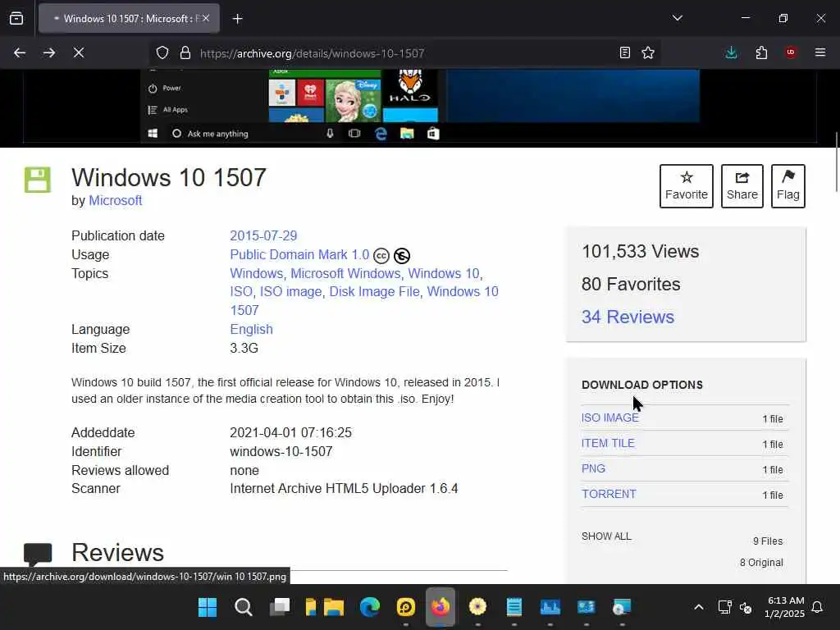This screenshot has width=840, height=630.
Task: Click the Reviews speech bubble icon
Action: [38, 555]
